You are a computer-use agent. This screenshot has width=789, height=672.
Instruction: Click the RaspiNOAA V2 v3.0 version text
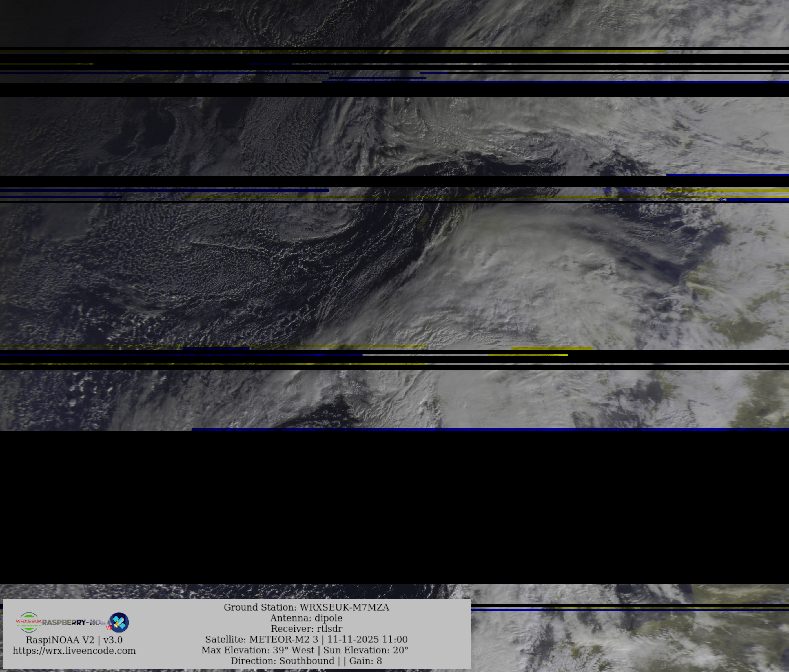tap(74, 640)
